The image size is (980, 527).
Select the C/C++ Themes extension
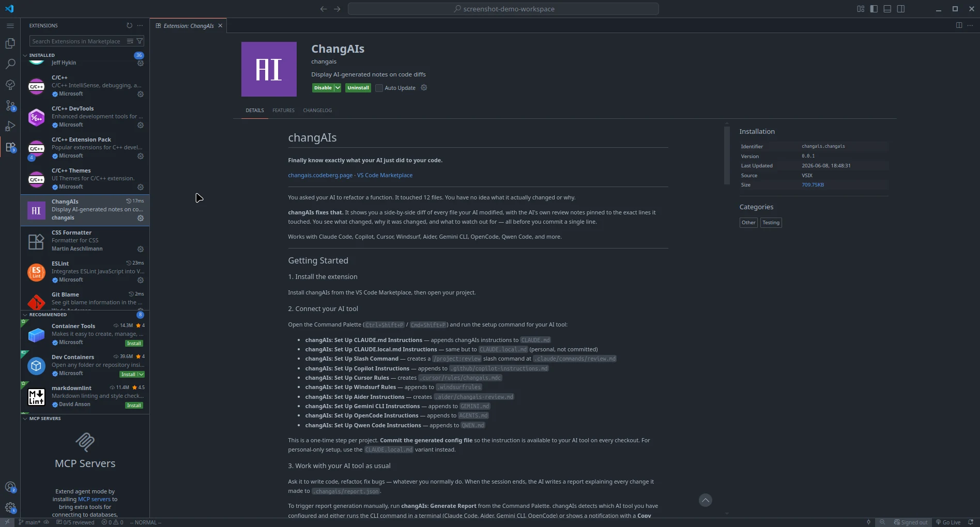tap(85, 179)
